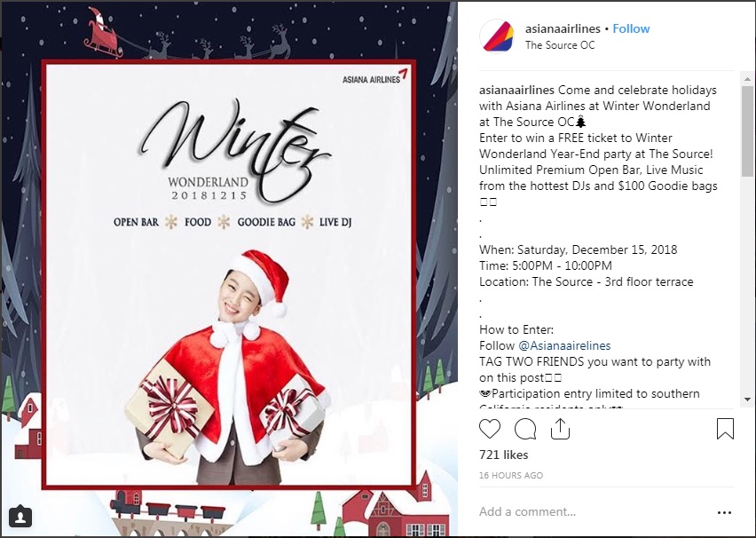The image size is (756, 538).
Task: Save the post with the bookmark icon
Action: point(725,429)
